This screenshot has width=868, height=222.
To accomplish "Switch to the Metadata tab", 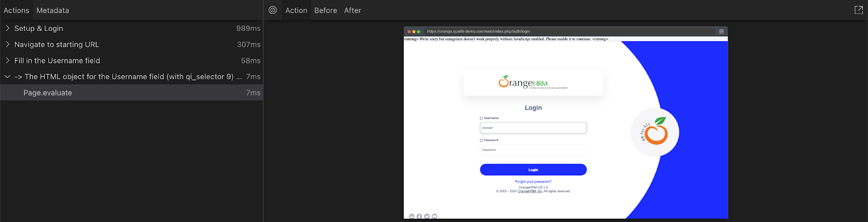I will (53, 10).
